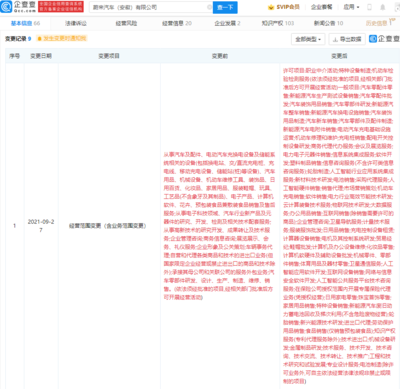Viewport: 400px width, 389px height.
Task: Open the notification bell icon
Action: tap(383, 7)
